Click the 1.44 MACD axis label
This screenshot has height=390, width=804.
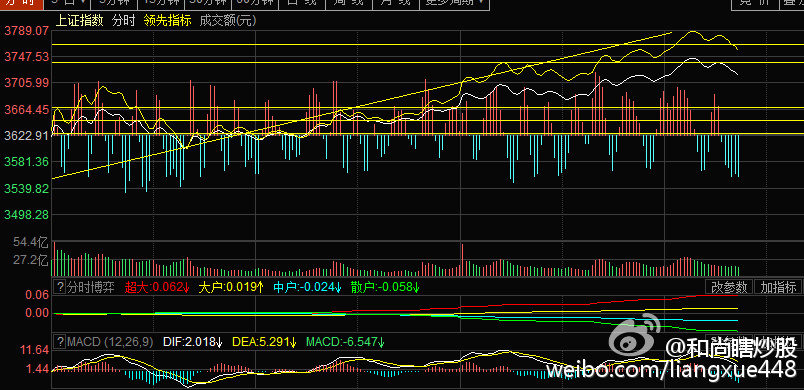pos(38,369)
